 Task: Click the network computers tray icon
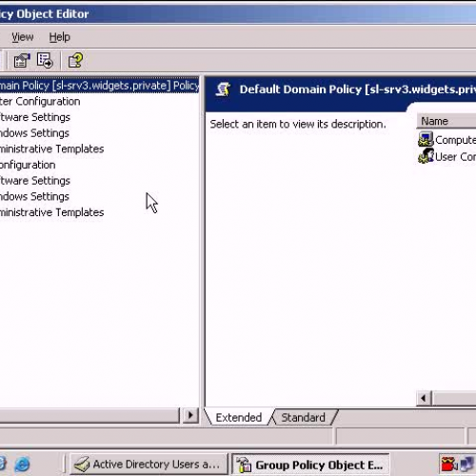click(466, 464)
